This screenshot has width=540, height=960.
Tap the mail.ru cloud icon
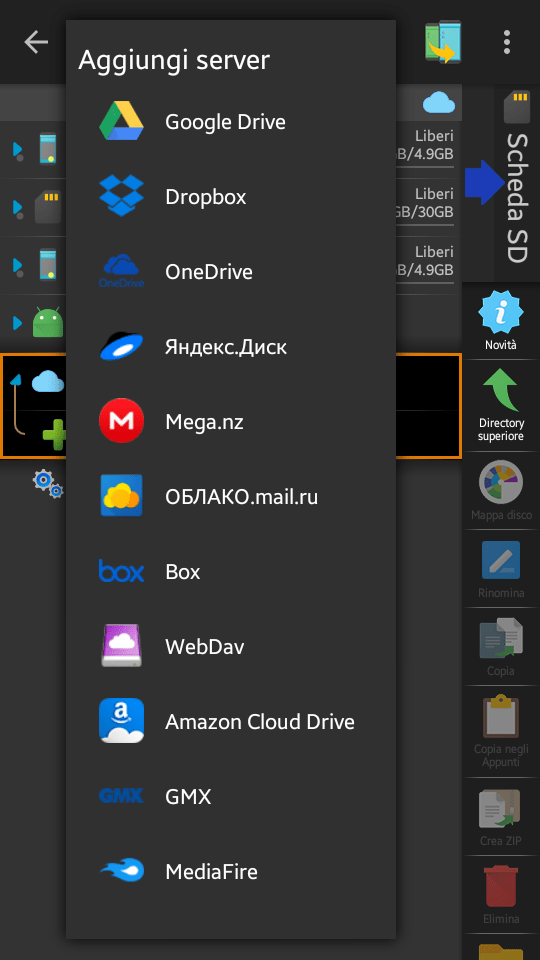(121, 496)
